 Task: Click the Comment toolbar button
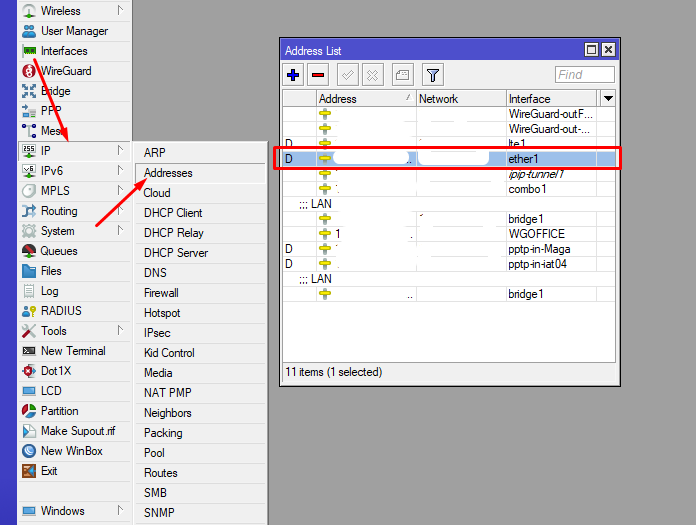401,74
